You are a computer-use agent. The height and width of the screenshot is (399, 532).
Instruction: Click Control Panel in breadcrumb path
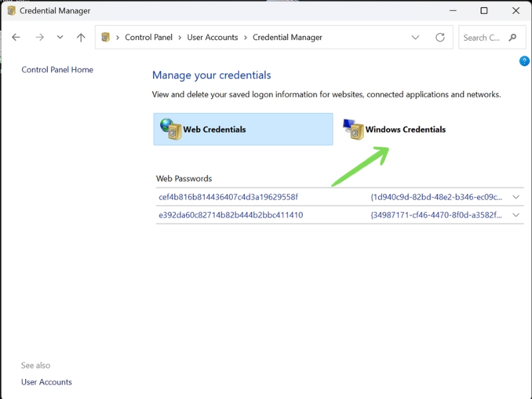(148, 37)
